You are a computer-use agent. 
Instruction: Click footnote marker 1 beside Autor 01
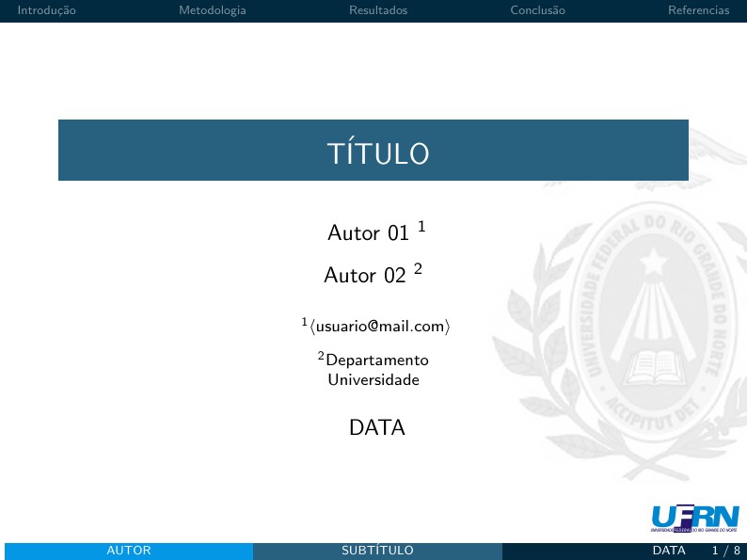pos(422,227)
